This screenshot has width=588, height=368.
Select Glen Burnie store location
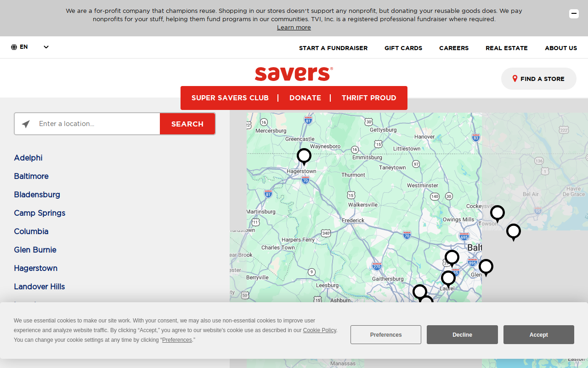pos(35,250)
